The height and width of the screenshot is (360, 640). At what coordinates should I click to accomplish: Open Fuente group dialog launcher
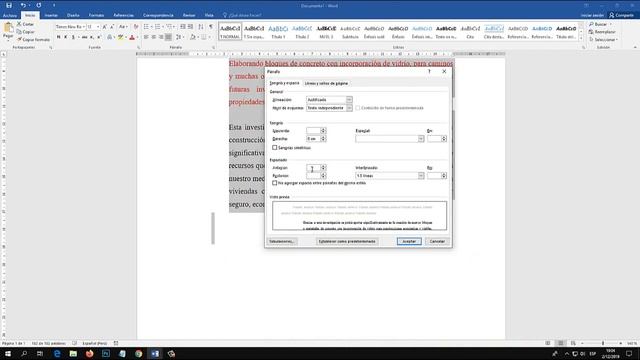click(x=138, y=47)
